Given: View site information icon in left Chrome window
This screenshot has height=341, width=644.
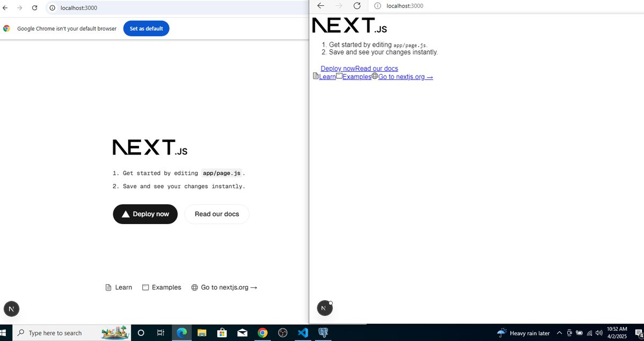Looking at the screenshot, I should point(53,8).
